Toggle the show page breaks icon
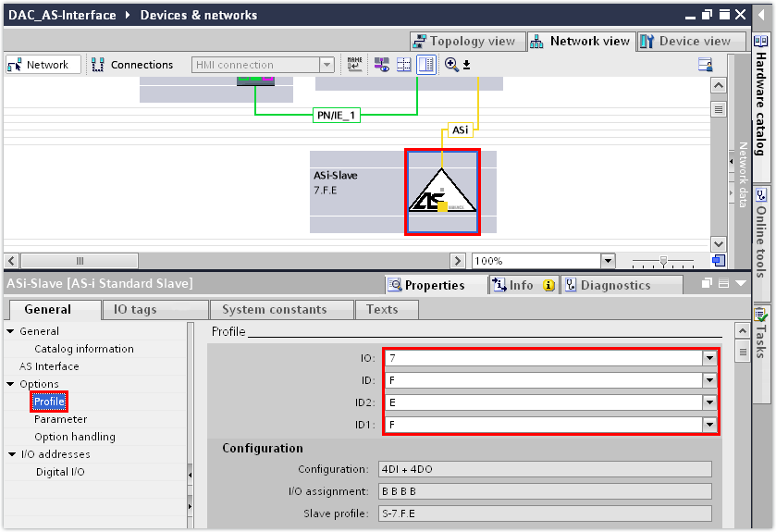 [x=404, y=65]
